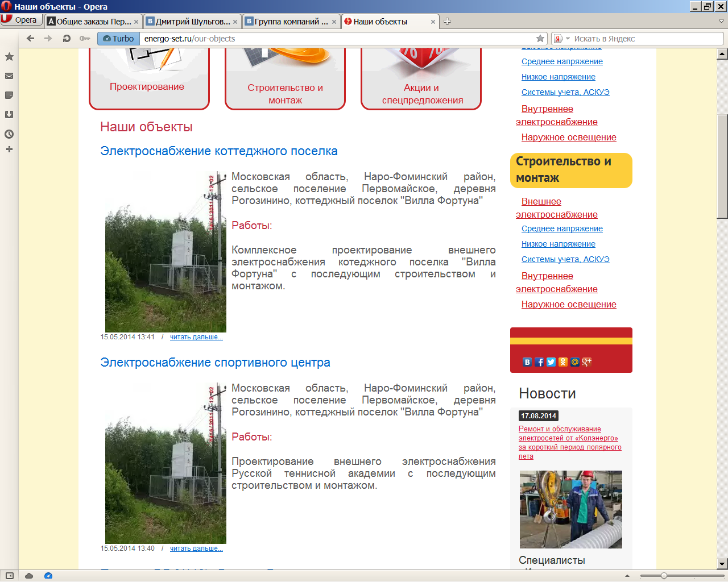This screenshot has width=728, height=582.
Task: Open a new tab with the plus button
Action: coord(448,22)
